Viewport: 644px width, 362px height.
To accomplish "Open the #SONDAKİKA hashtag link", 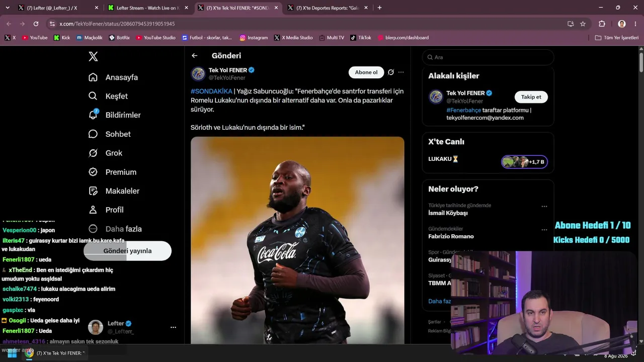I will pyautogui.click(x=211, y=91).
